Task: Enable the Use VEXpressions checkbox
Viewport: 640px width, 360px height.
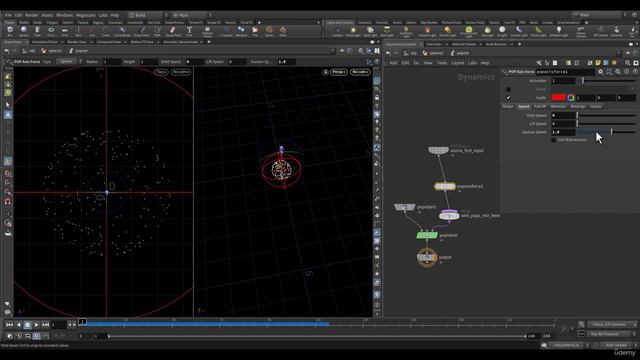Action: (x=554, y=140)
